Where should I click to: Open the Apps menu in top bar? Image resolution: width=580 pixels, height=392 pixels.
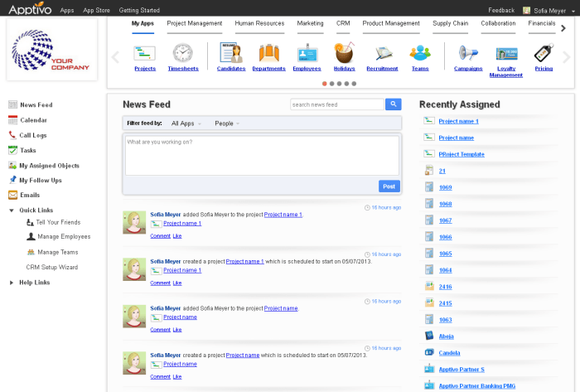click(67, 10)
